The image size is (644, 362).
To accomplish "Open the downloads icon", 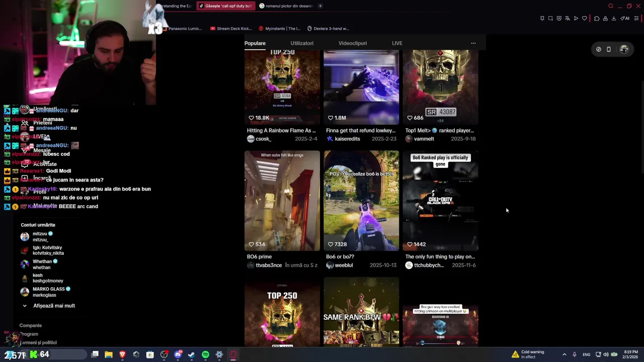I will (613, 19).
